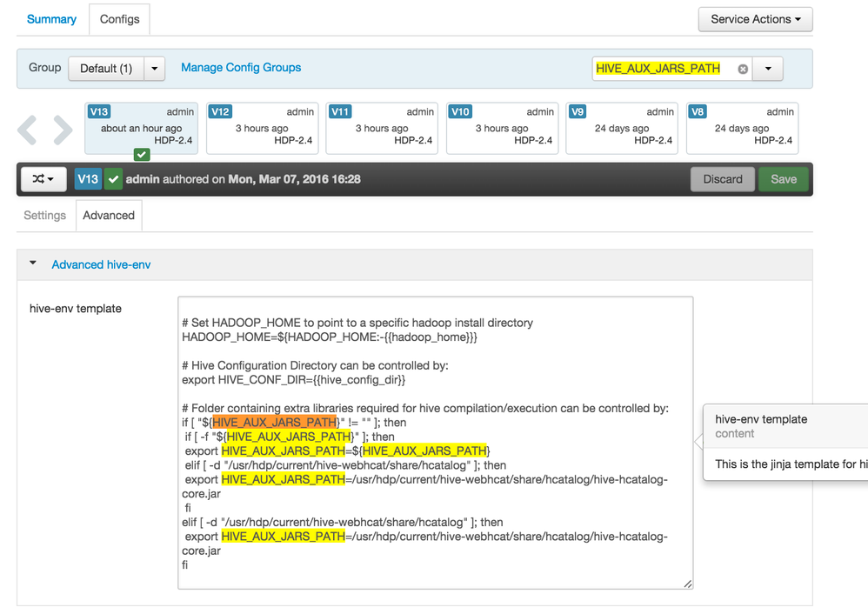Open the config Group dropdown arrow
868x614 pixels.
pyautogui.click(x=154, y=68)
